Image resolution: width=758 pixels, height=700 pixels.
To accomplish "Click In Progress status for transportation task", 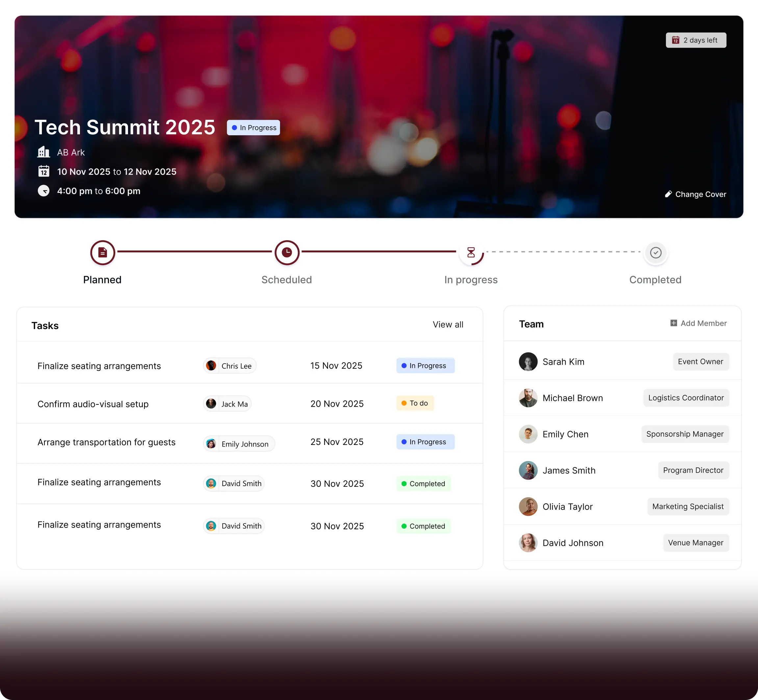I will tap(426, 442).
